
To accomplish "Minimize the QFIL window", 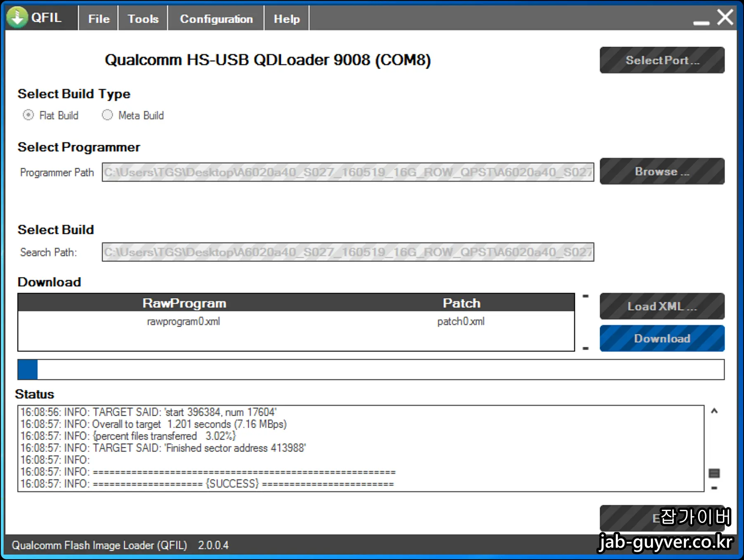I will point(701,23).
